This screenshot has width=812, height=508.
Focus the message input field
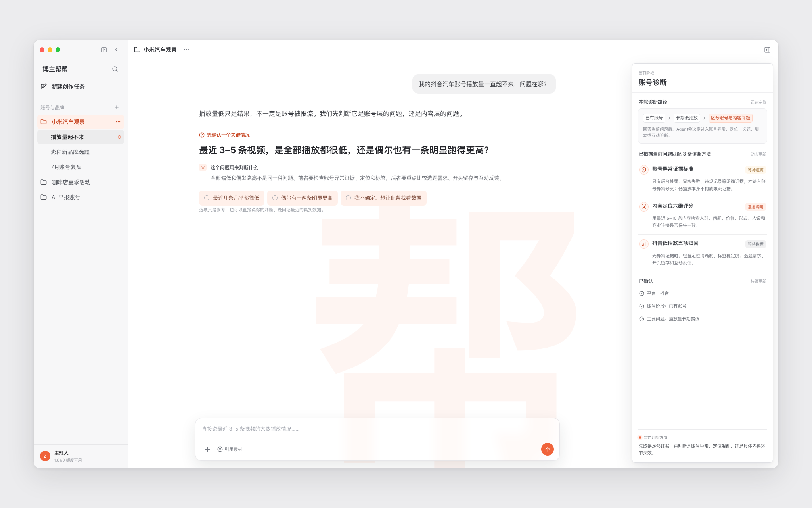[377, 429]
